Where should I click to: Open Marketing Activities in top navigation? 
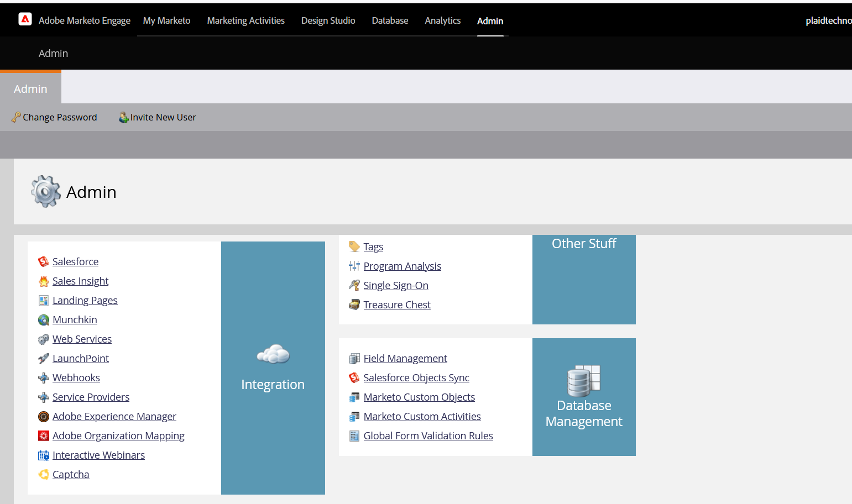click(245, 20)
